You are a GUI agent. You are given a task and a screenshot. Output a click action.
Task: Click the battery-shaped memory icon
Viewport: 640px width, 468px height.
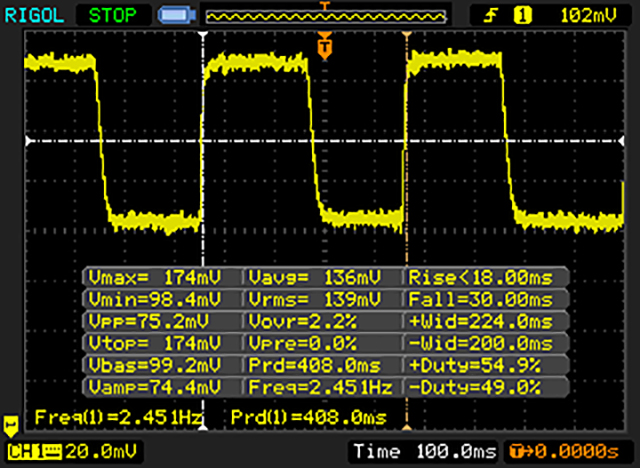click(x=177, y=16)
